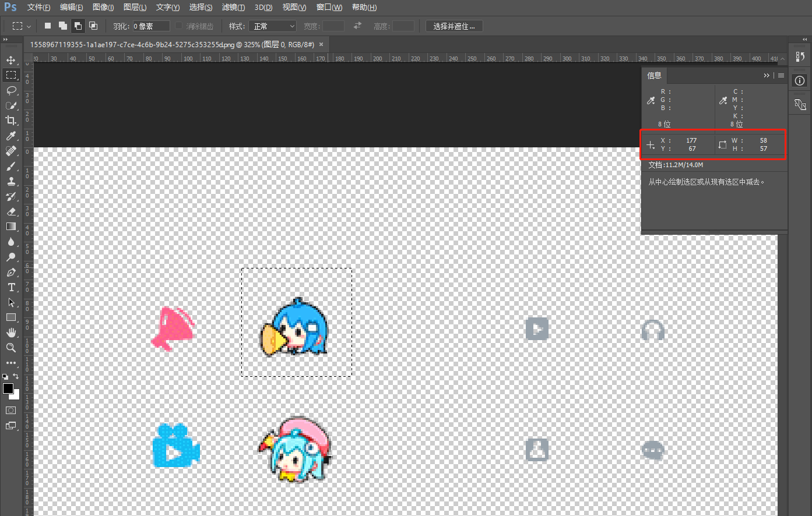The image size is (812, 516).
Task: Open the 选择 menu
Action: (x=201, y=7)
